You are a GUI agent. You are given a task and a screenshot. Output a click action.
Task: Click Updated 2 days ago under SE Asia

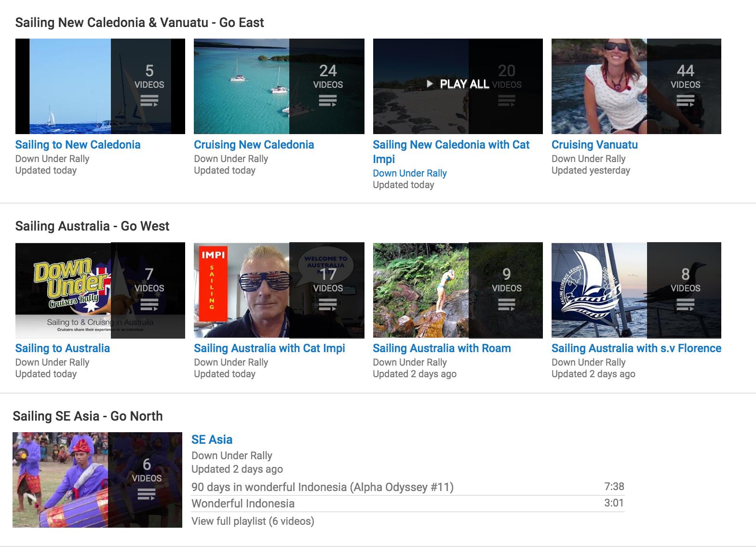click(x=237, y=469)
